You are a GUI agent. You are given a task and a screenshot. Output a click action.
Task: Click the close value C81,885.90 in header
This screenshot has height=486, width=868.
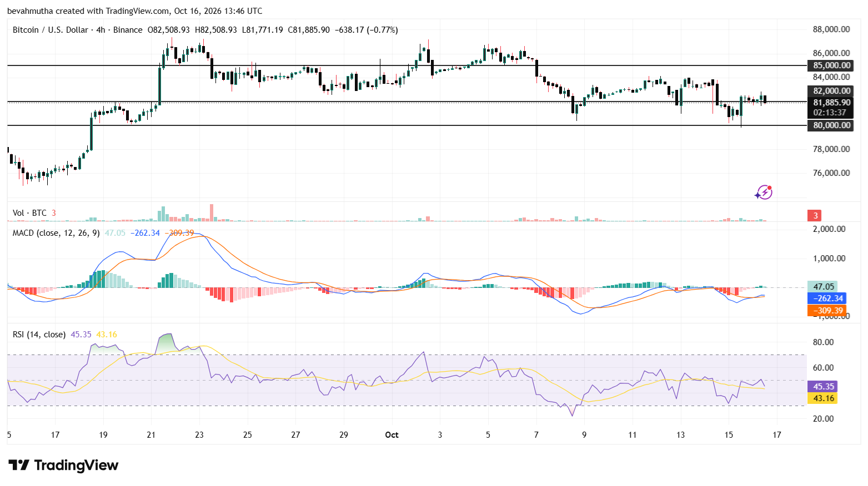pyautogui.click(x=309, y=30)
